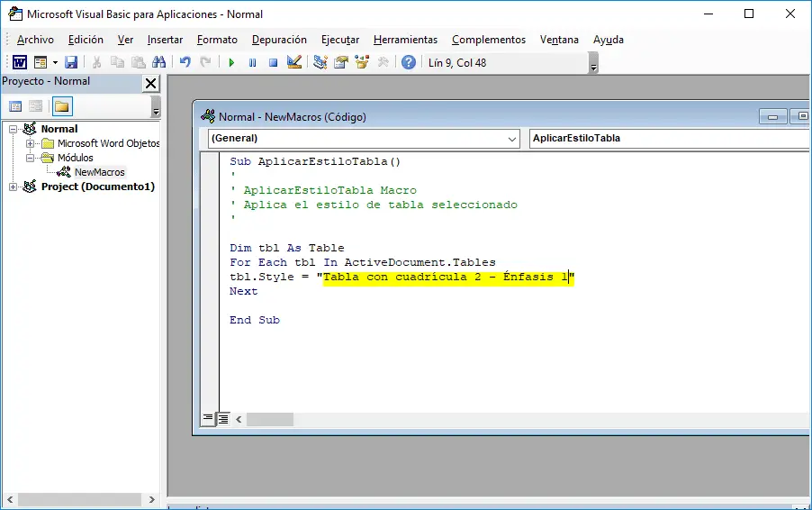Open Visual Basic Help question mark icon
Image resolution: width=812 pixels, height=510 pixels.
409,63
